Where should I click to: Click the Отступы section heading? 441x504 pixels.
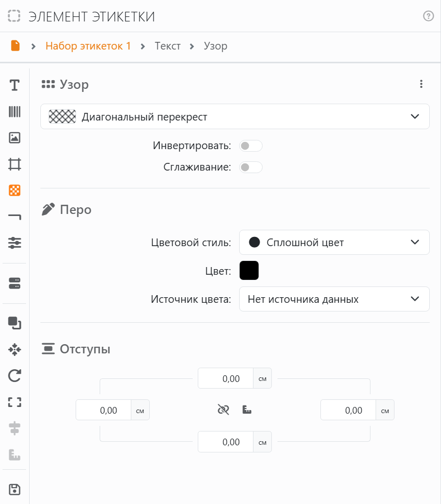click(x=85, y=349)
